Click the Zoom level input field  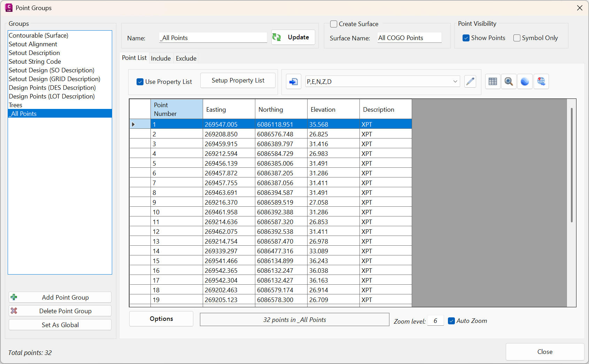pyautogui.click(x=435, y=321)
